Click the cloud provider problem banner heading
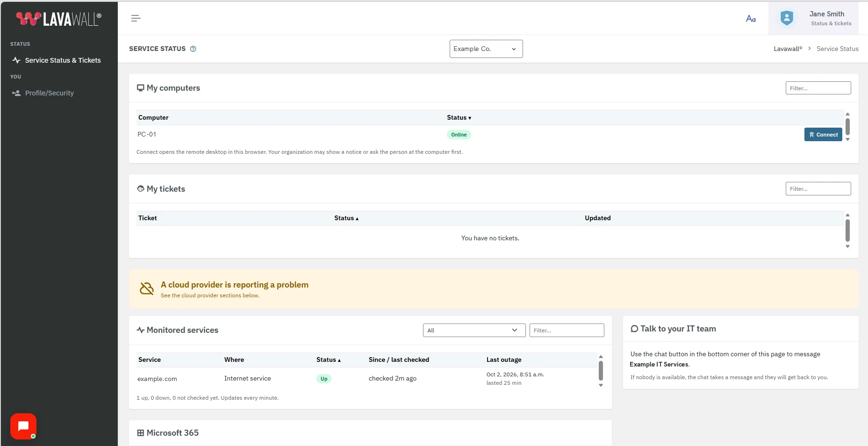Image resolution: width=868 pixels, height=446 pixels. 235,285
